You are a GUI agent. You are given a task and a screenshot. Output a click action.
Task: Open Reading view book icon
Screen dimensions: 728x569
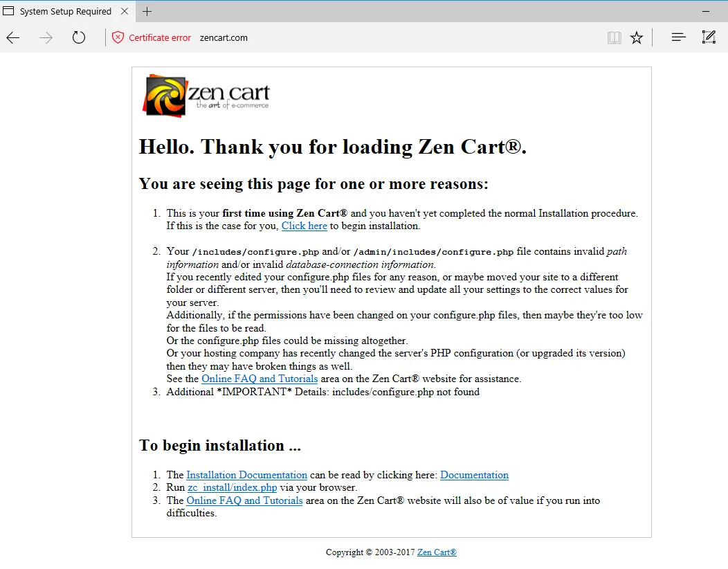tap(615, 37)
